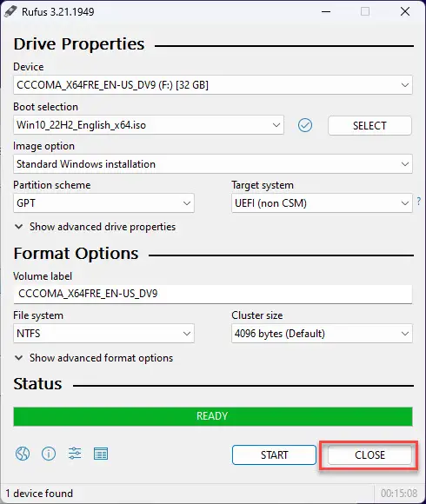The image size is (426, 504).
Task: Open language selection globe icon
Action: pyautogui.click(x=23, y=454)
